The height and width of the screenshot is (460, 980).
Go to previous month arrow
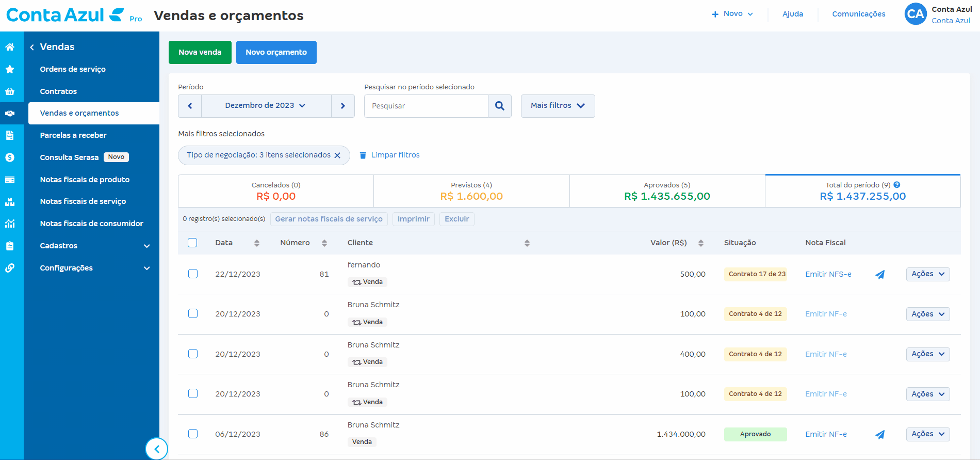[x=190, y=106]
